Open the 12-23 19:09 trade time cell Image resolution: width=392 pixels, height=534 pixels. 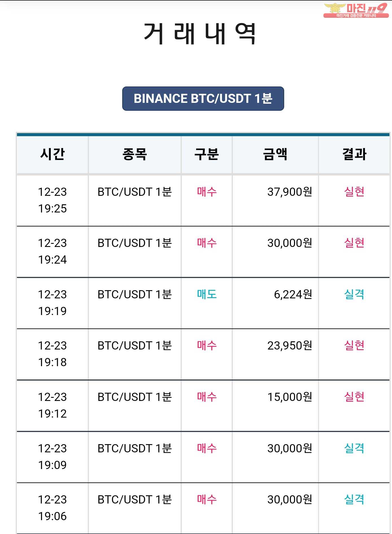click(52, 457)
